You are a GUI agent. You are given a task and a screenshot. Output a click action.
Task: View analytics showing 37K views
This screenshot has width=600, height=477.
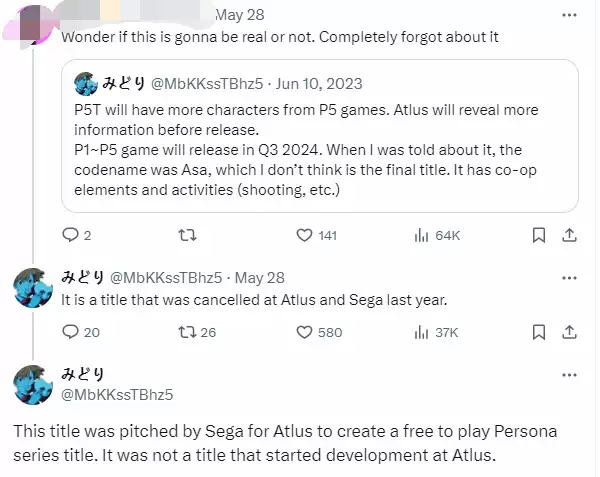[x=421, y=332]
